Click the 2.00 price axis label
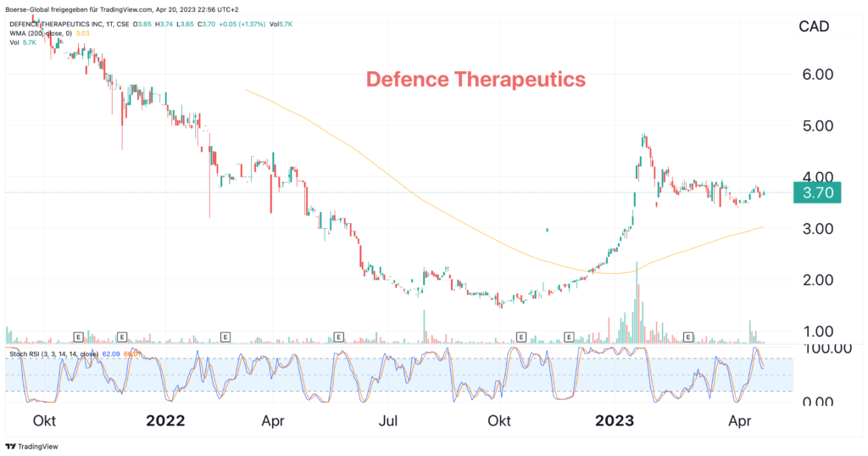868x456 pixels. click(x=818, y=280)
